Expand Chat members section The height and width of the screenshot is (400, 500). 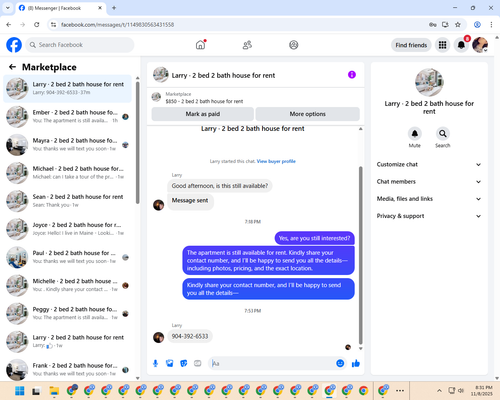pos(429,182)
